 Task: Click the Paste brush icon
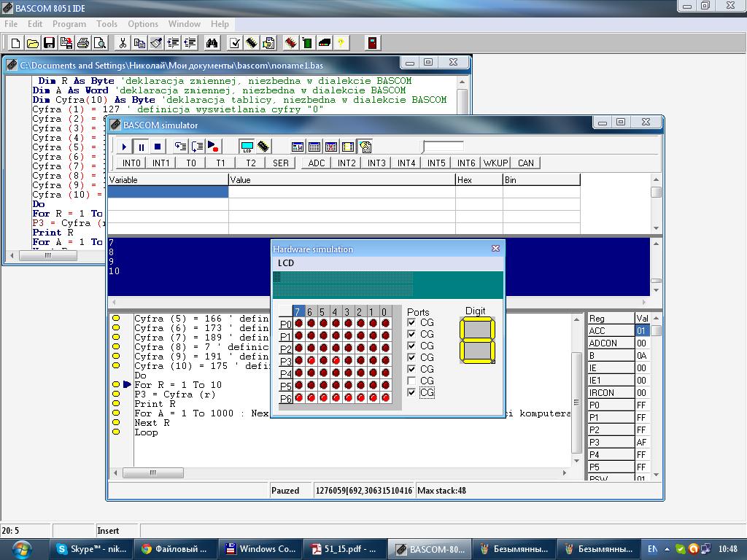coord(156,43)
